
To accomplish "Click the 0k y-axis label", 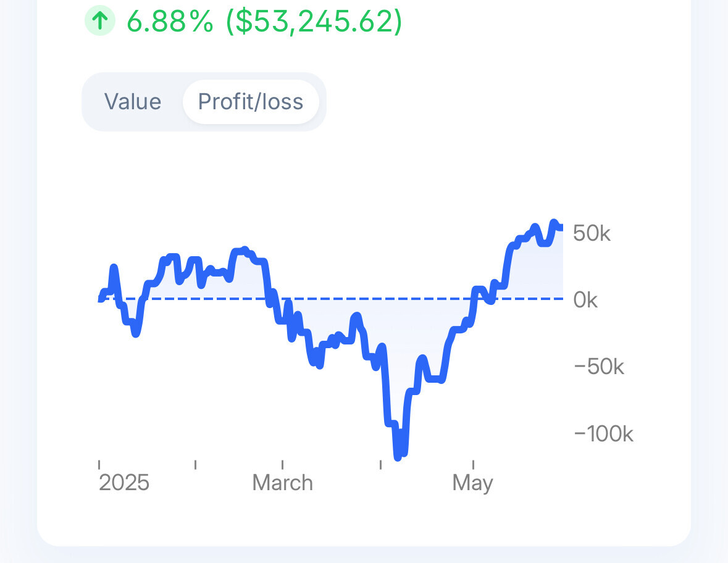I will coord(585,300).
